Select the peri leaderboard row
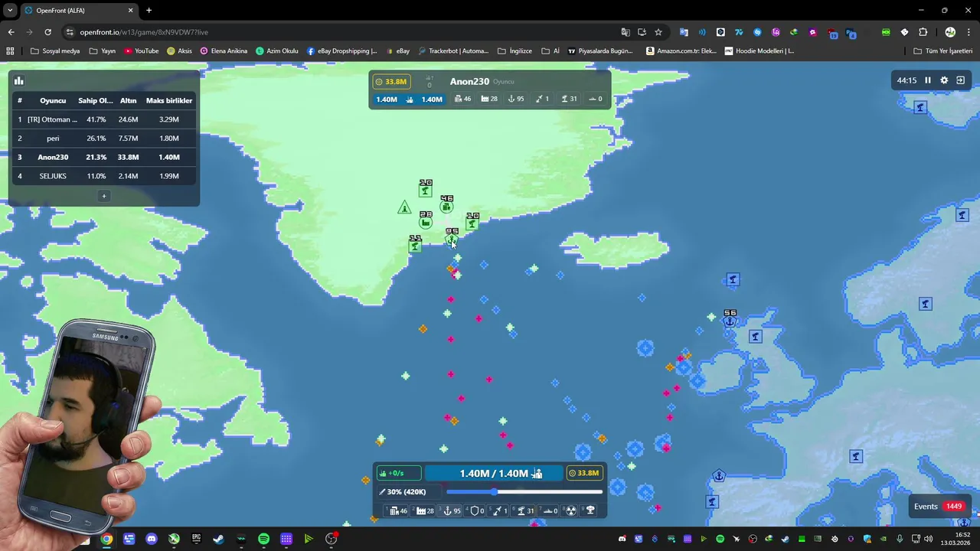 pos(104,139)
